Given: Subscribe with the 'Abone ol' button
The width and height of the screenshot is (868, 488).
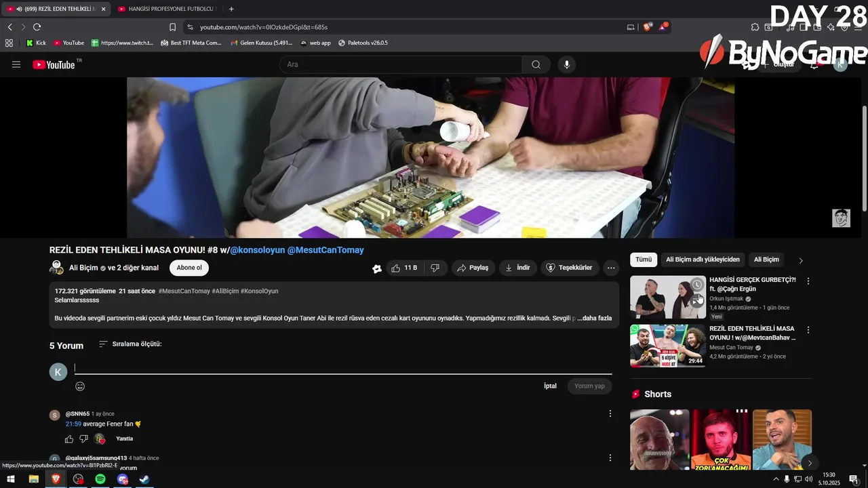Looking at the screenshot, I should click(189, 268).
